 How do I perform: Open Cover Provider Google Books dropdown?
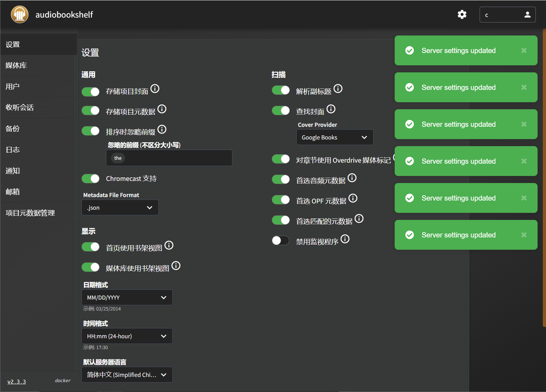pos(335,137)
